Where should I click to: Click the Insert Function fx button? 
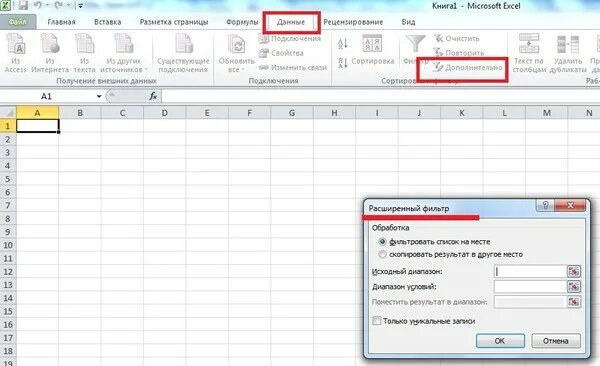153,96
